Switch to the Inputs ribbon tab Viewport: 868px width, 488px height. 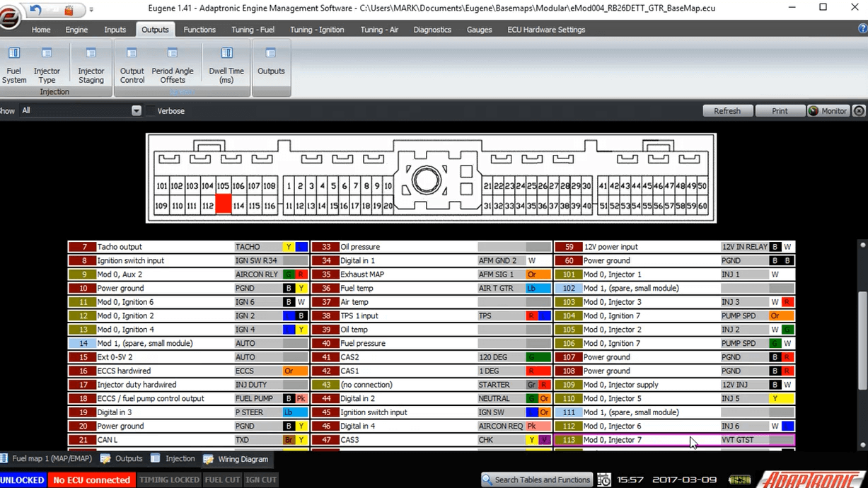(115, 30)
